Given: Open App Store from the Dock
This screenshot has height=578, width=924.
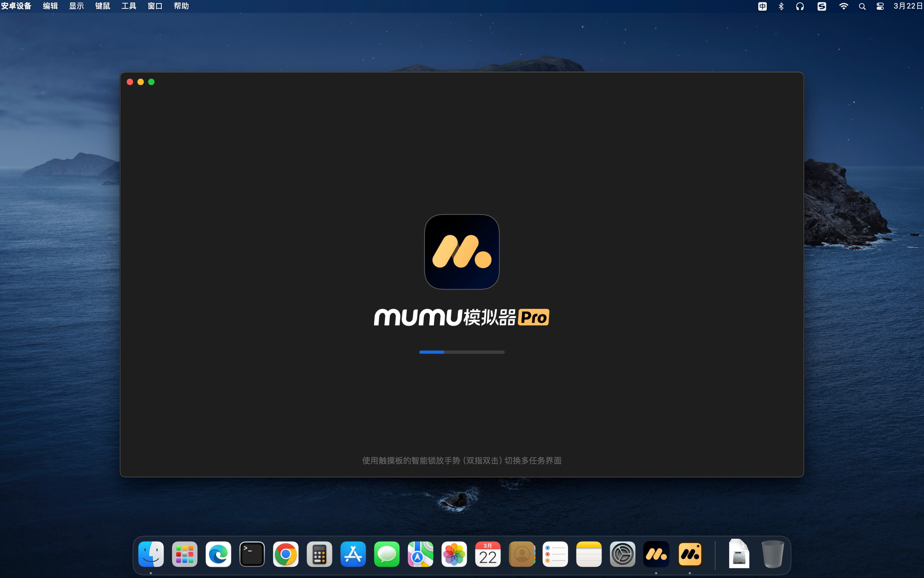Looking at the screenshot, I should click(x=353, y=554).
